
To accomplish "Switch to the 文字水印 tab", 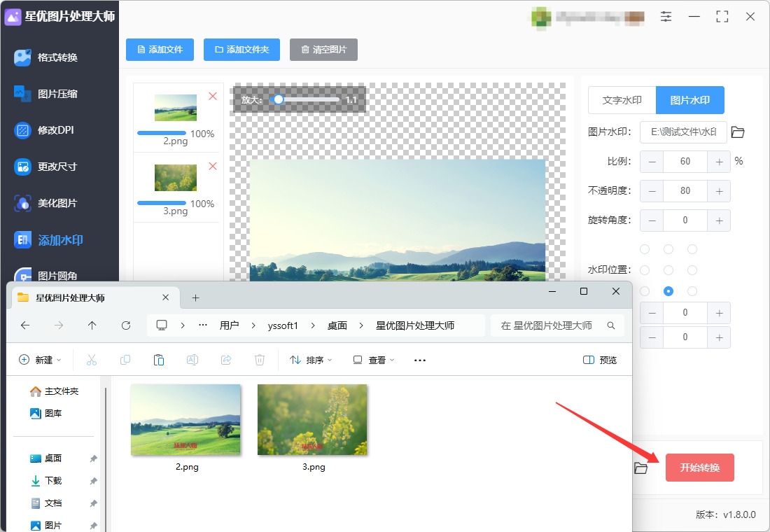I will pos(622,100).
